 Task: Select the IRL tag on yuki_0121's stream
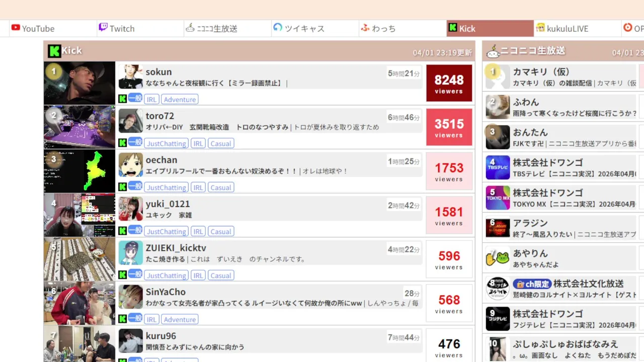[x=198, y=231]
